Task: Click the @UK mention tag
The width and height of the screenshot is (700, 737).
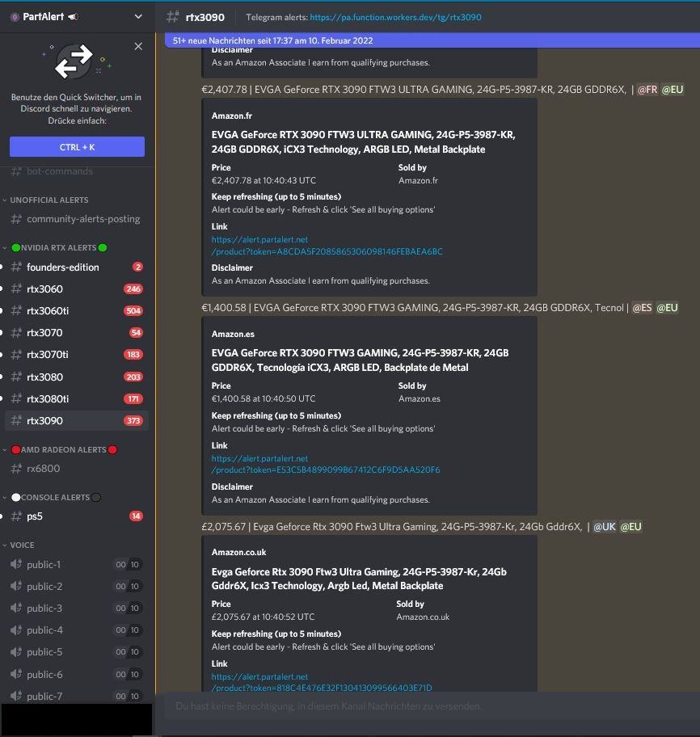Action: (604, 526)
